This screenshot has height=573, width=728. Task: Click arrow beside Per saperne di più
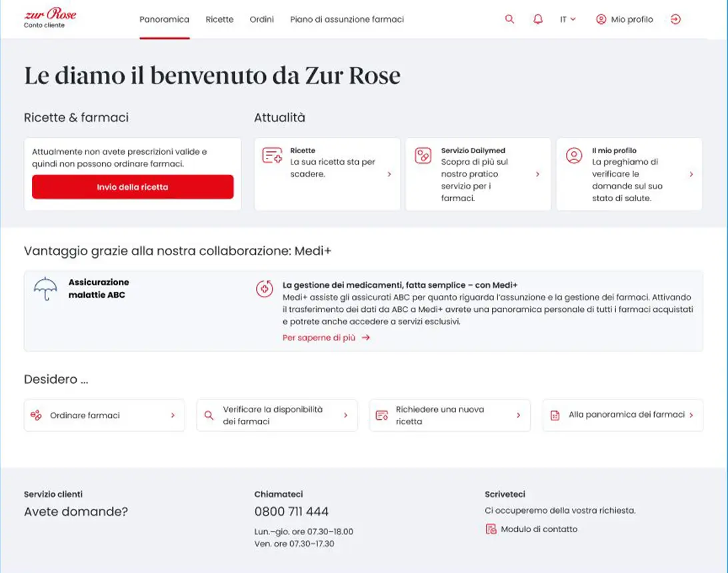pyautogui.click(x=366, y=337)
